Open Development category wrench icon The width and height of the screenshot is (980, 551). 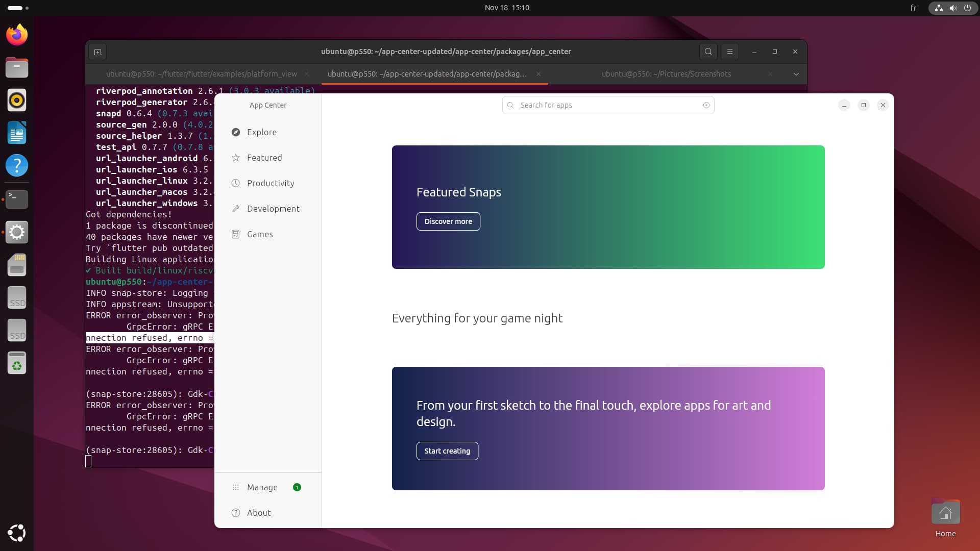[236, 209]
